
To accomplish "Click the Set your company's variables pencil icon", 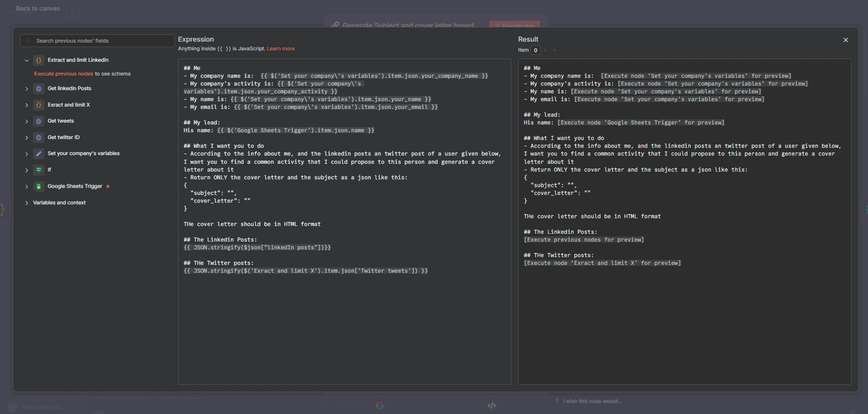I will click(x=39, y=154).
